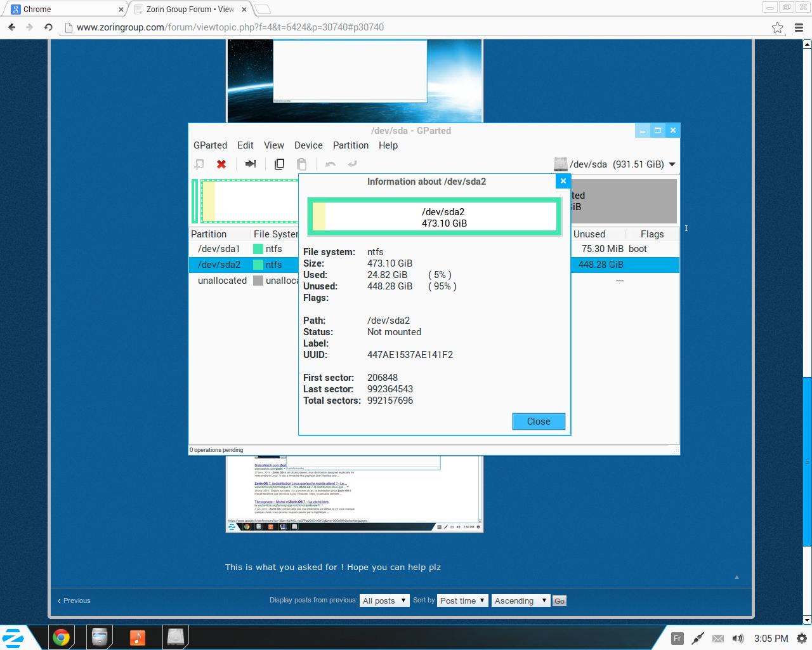
Task: Open the 'Post time' sort dropdown
Action: (x=462, y=600)
